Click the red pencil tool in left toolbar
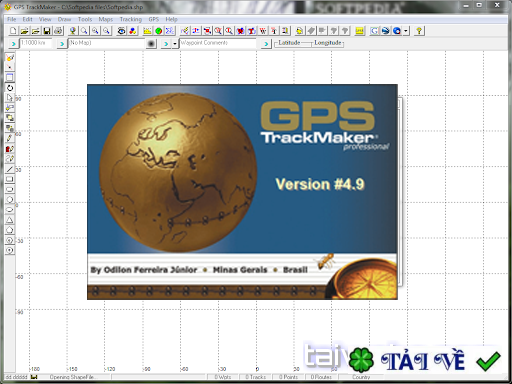 (x=10, y=149)
